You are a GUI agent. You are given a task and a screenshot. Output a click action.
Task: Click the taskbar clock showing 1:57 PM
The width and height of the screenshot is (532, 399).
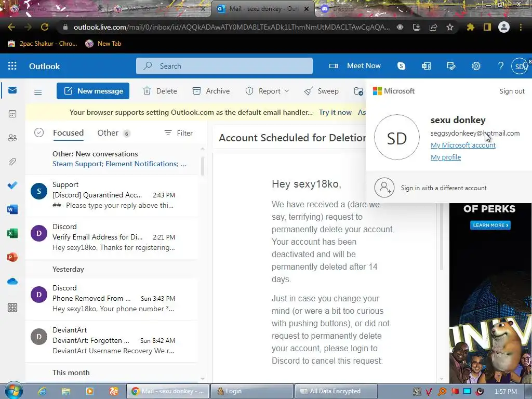(x=506, y=392)
